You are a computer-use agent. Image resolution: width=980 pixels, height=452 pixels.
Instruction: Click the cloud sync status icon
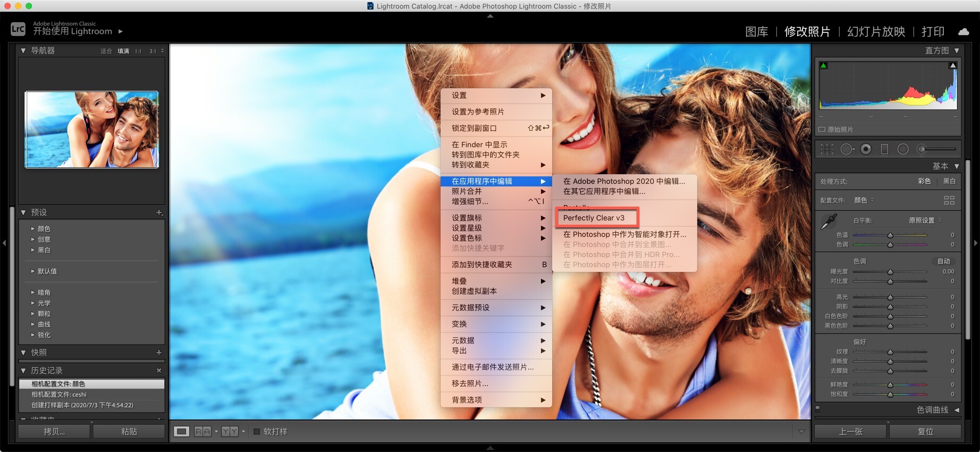click(x=964, y=32)
